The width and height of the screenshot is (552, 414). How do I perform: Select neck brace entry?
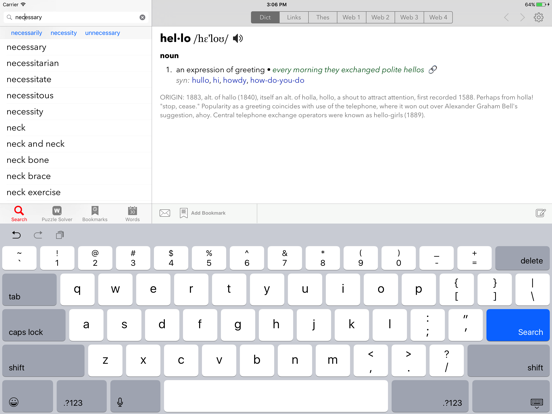point(76,176)
